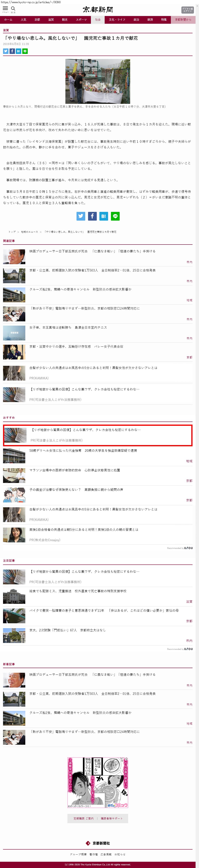The image size is (199, 868).
Task: Share via top LINE icon
Action: [x=25, y=51]
